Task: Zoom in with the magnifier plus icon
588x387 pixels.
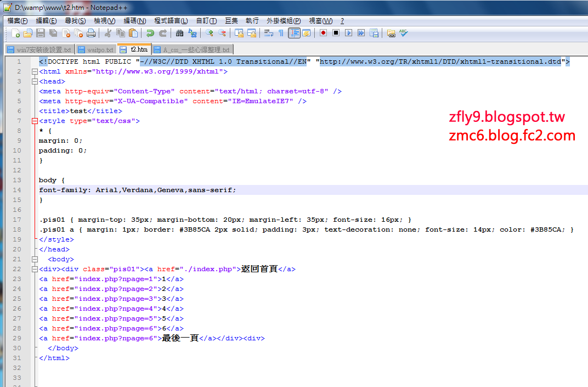Action: (209, 33)
